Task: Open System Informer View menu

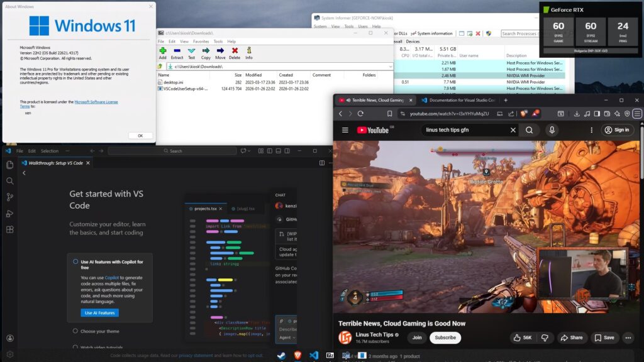Action: [x=336, y=26]
